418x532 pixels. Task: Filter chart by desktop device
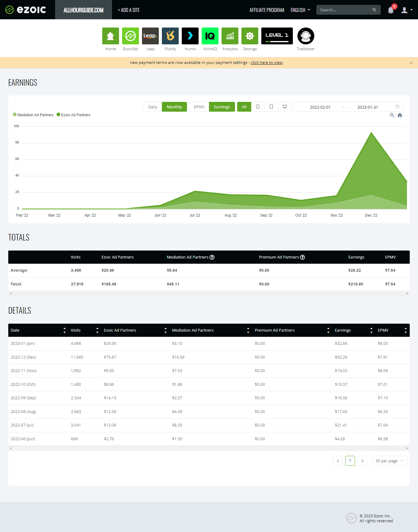click(x=285, y=107)
